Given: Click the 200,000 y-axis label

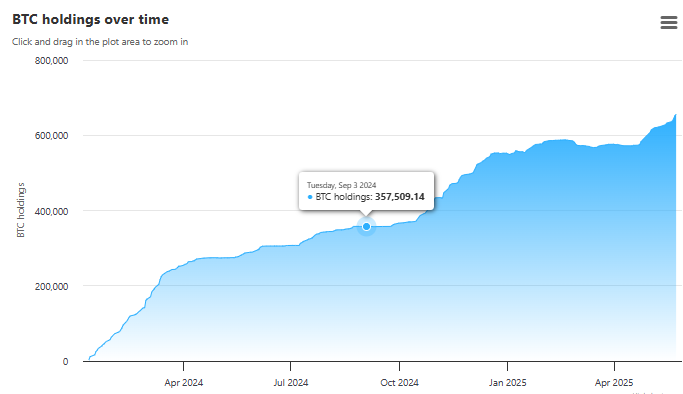Looking at the screenshot, I should point(51,286).
